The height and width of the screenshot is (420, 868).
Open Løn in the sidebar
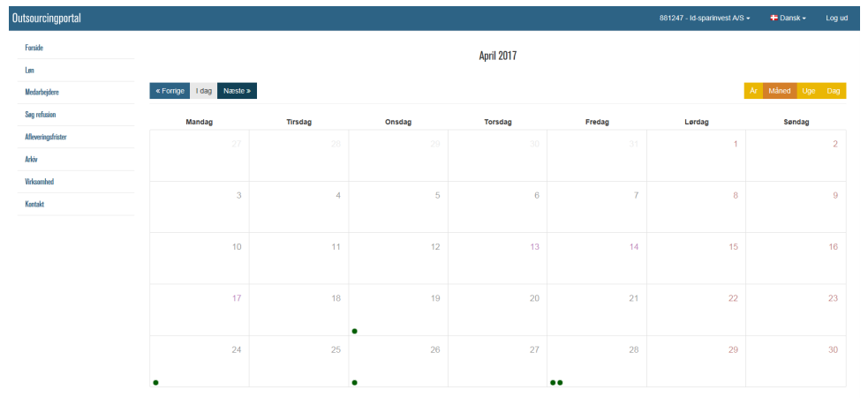(x=30, y=71)
